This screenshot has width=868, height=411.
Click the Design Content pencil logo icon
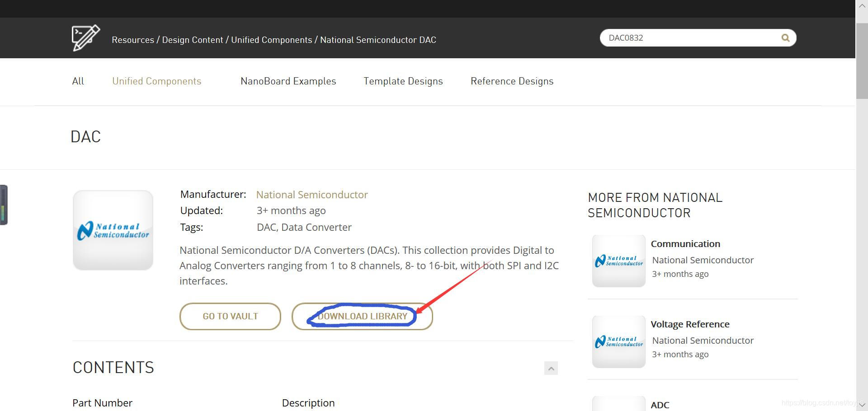tap(85, 38)
